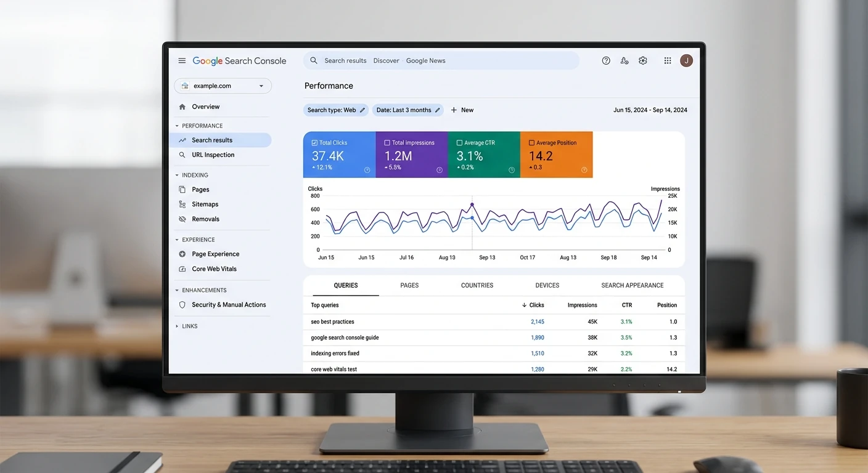Expand the Links sidebar section
868x473 pixels.
(177, 326)
